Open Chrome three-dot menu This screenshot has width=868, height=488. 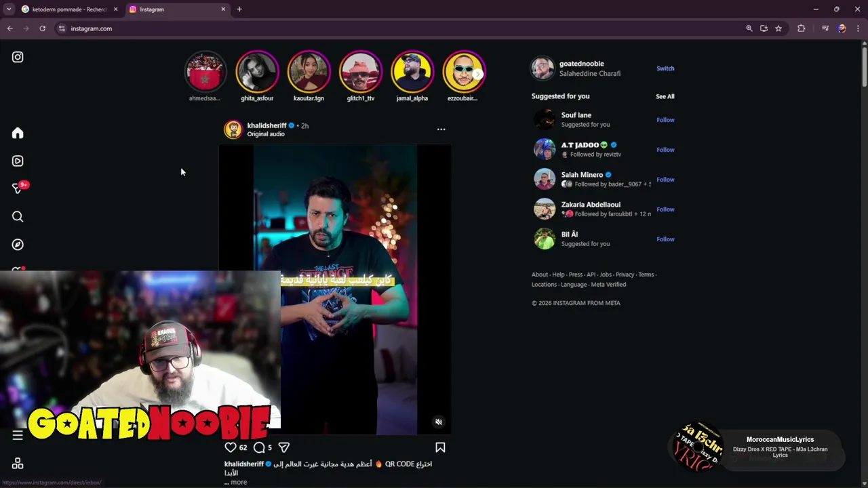(858, 28)
